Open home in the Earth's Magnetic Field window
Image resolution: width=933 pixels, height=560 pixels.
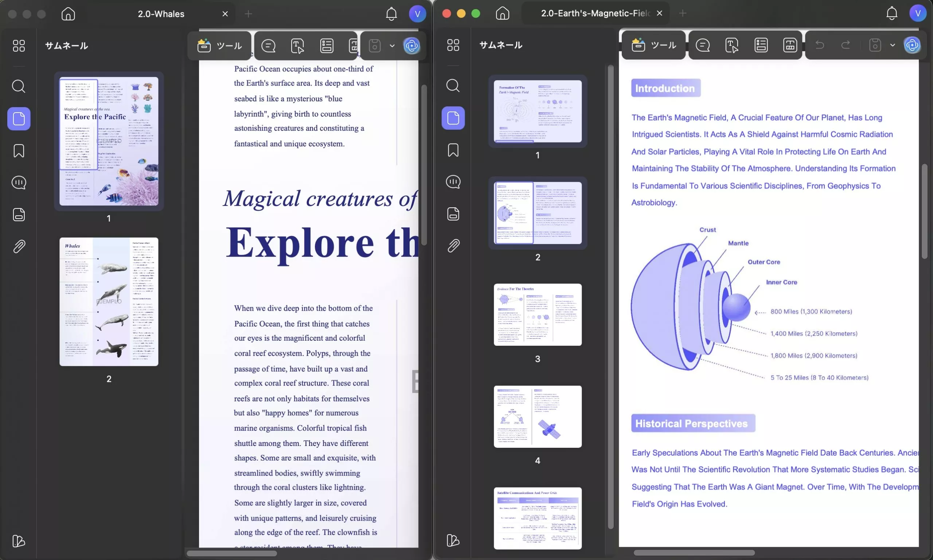pos(502,13)
